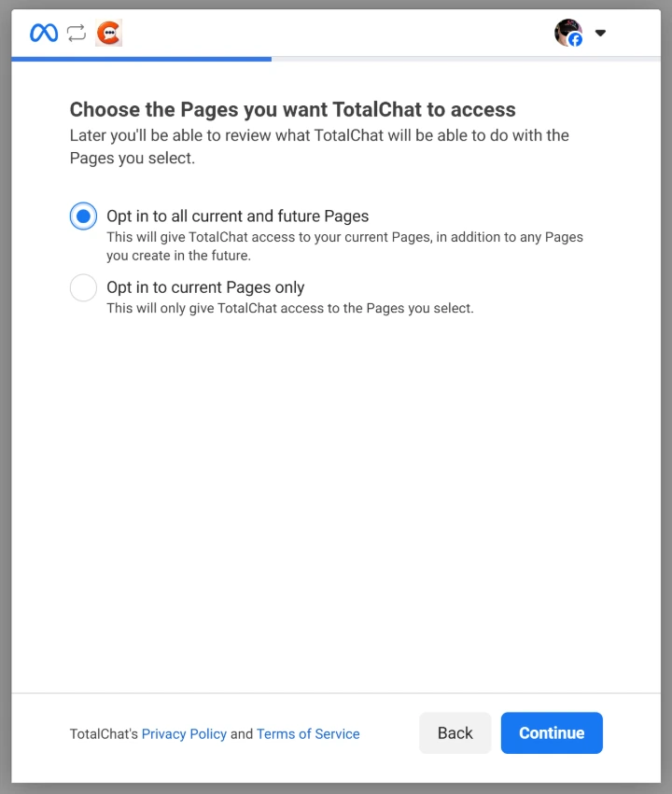The image size is (672, 794).
Task: Open the account dropdown caret
Action: coord(600,33)
